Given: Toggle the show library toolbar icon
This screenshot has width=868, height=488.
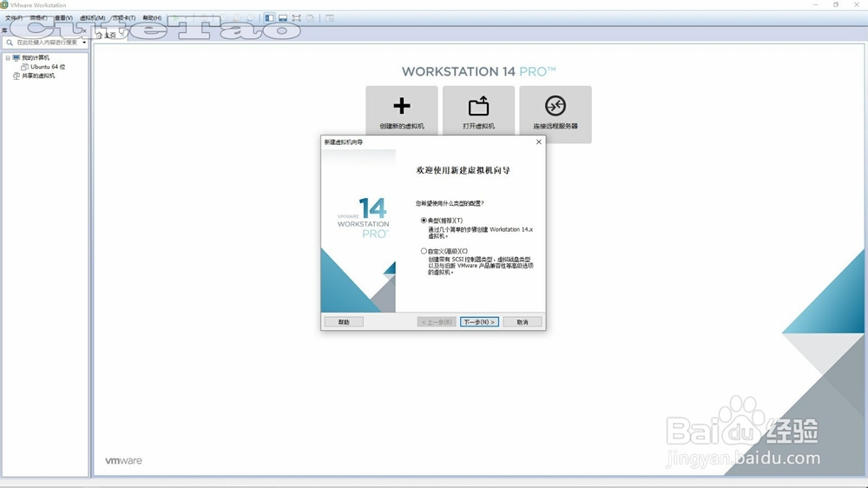Looking at the screenshot, I should click(269, 17).
